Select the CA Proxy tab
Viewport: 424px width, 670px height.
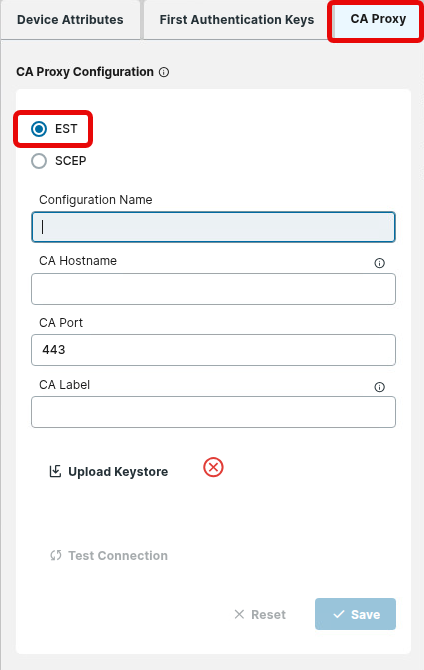tap(378, 19)
